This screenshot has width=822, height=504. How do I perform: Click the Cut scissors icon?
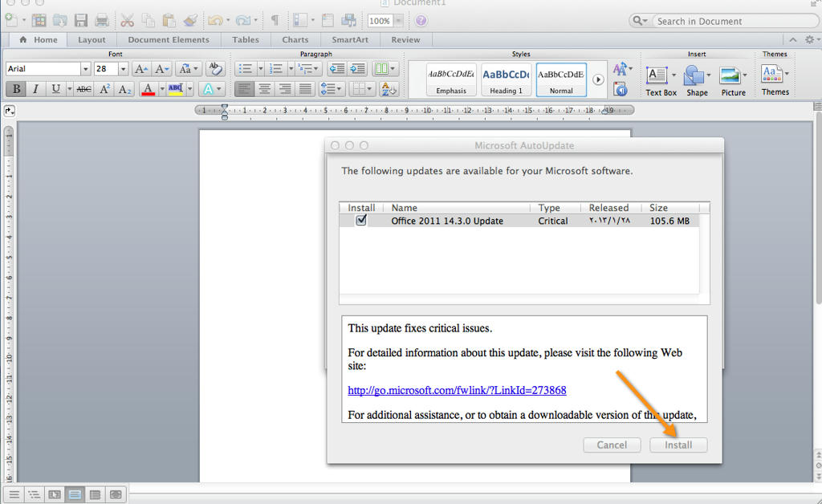tap(127, 20)
